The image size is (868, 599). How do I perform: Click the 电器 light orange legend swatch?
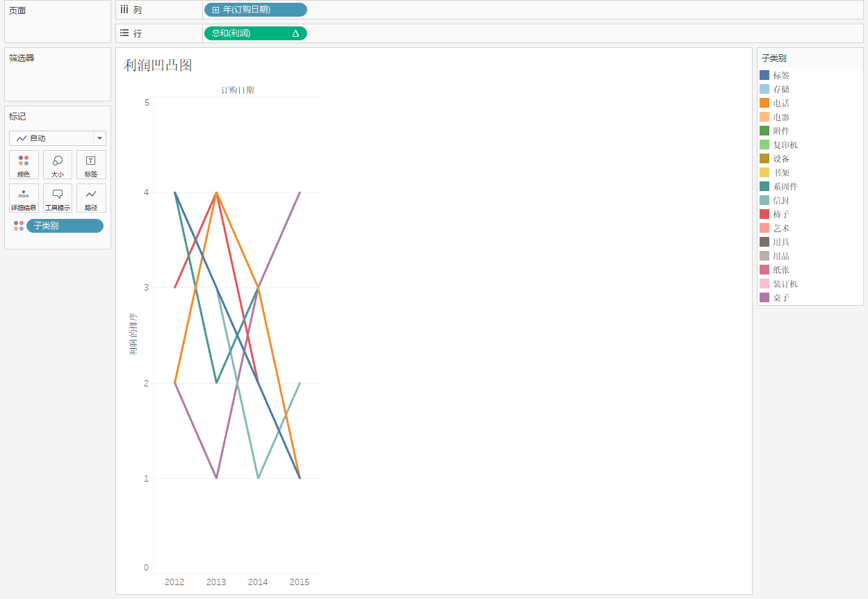tap(764, 117)
